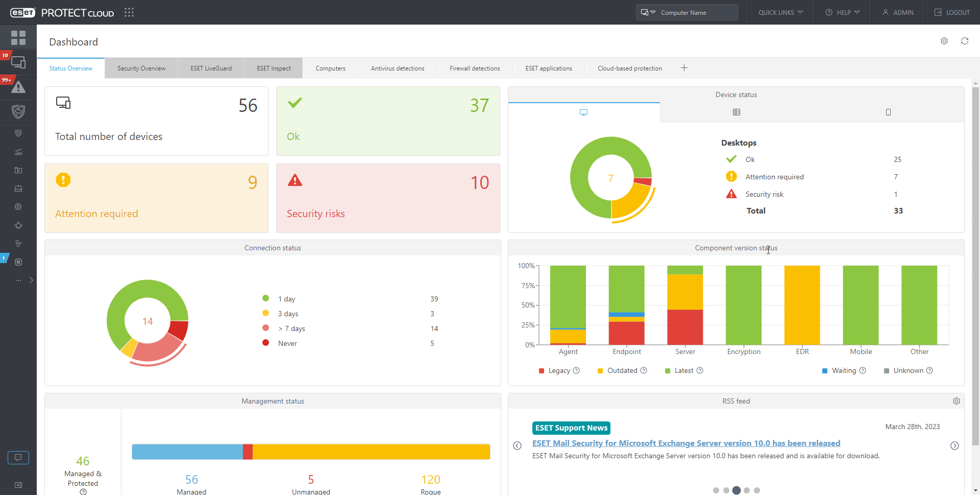Show servers view in Device status panel

coord(736,112)
